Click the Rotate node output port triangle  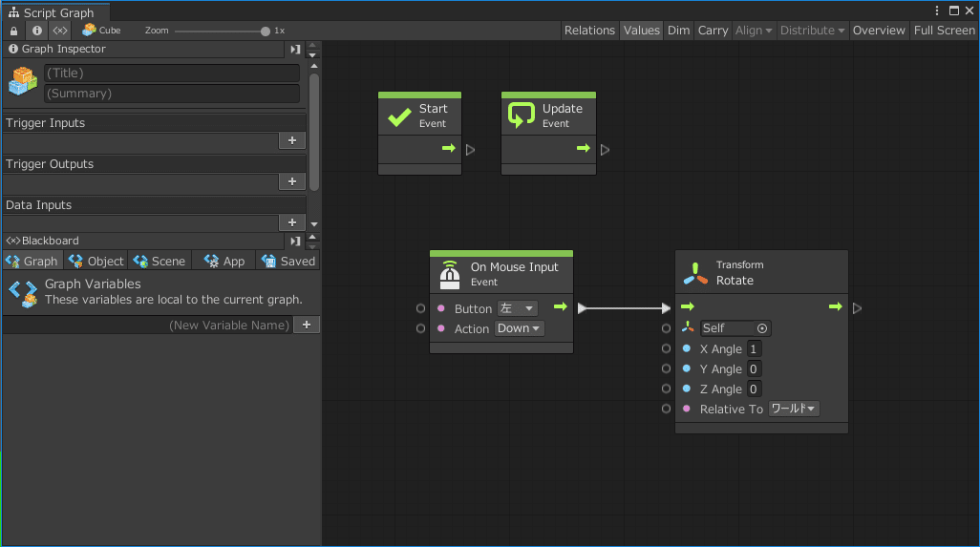click(857, 307)
